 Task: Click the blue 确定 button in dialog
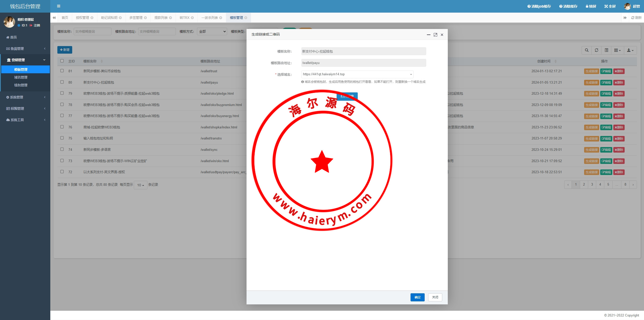pos(417,297)
